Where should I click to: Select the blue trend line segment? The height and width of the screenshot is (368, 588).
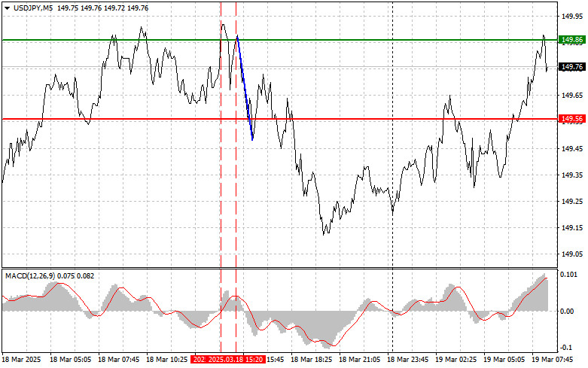(x=245, y=88)
